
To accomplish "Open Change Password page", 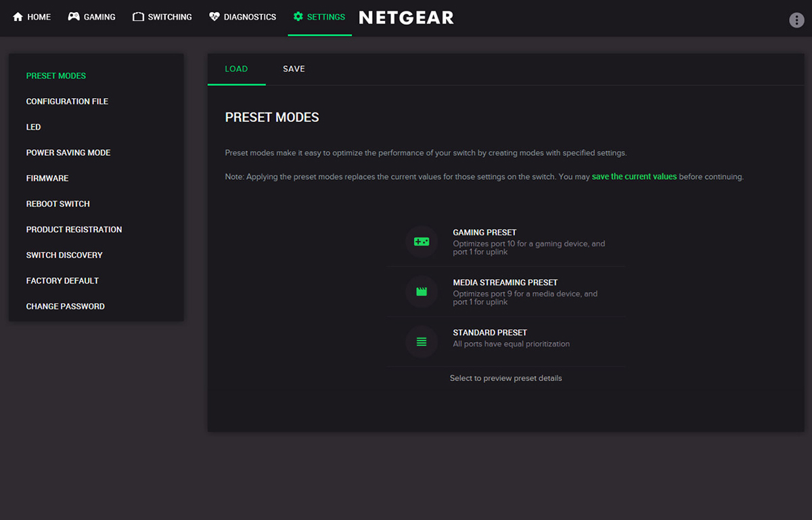I will tap(66, 307).
